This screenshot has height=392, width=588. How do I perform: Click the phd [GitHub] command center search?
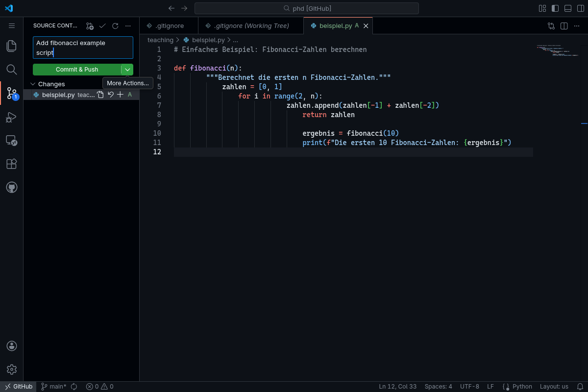(x=307, y=8)
